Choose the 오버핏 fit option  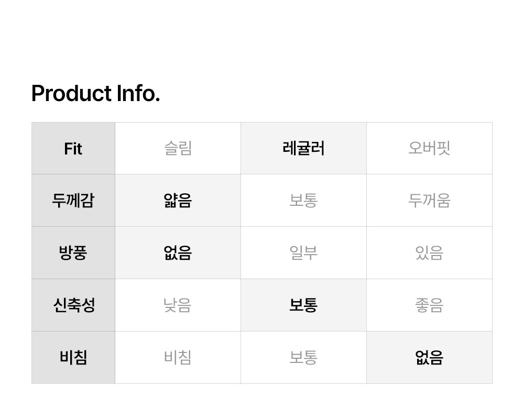point(429,149)
